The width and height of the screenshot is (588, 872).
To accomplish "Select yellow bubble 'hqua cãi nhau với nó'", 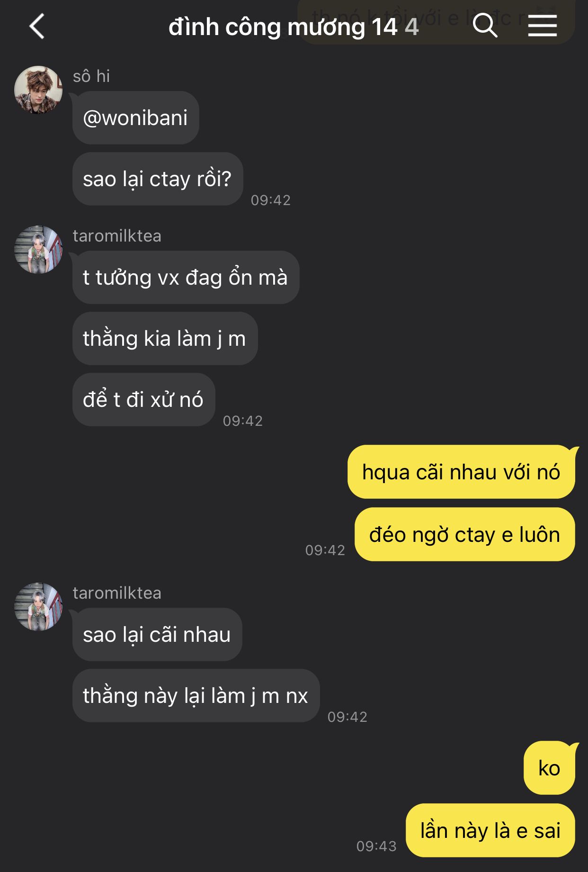I will pos(461,472).
